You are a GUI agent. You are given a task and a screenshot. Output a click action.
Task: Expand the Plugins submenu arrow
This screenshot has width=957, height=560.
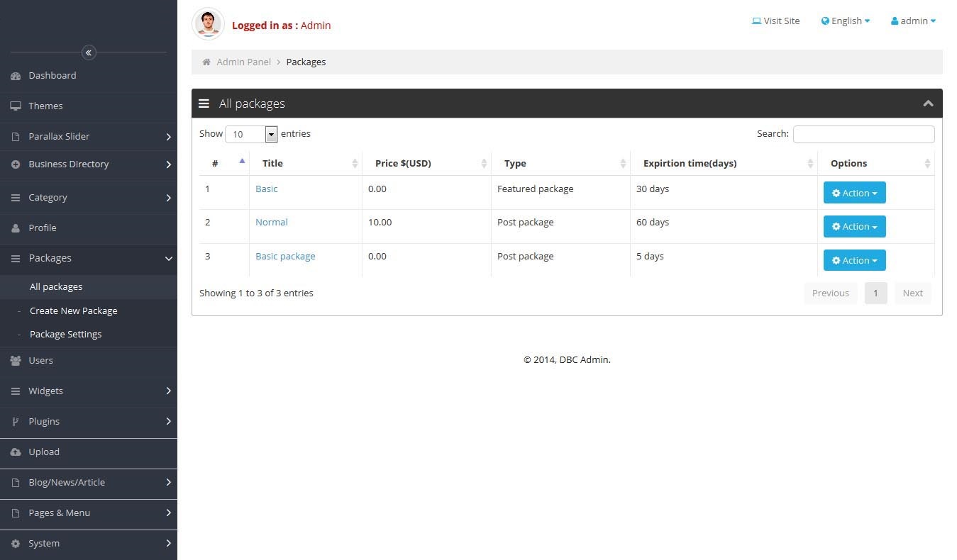click(x=169, y=422)
